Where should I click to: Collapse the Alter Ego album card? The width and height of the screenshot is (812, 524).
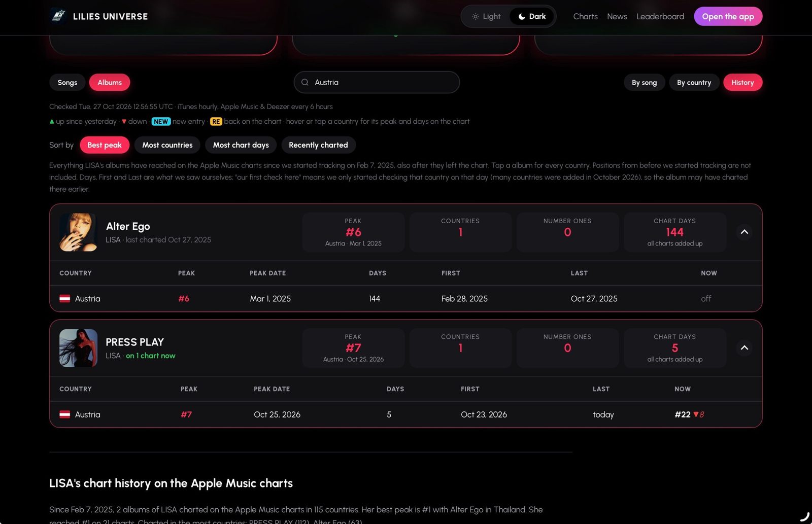click(745, 232)
